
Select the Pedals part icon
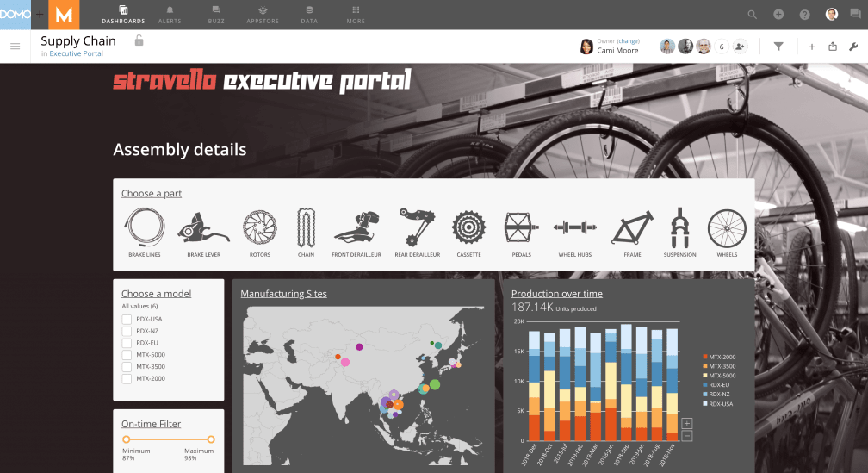(x=522, y=227)
